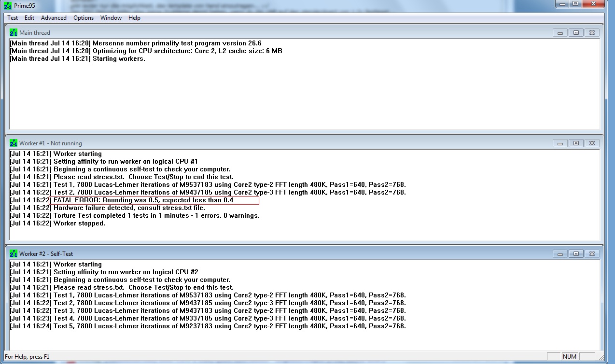Click the 'Worker stopped.' line
Image resolution: width=615 pixels, height=364 pixels.
click(x=57, y=224)
